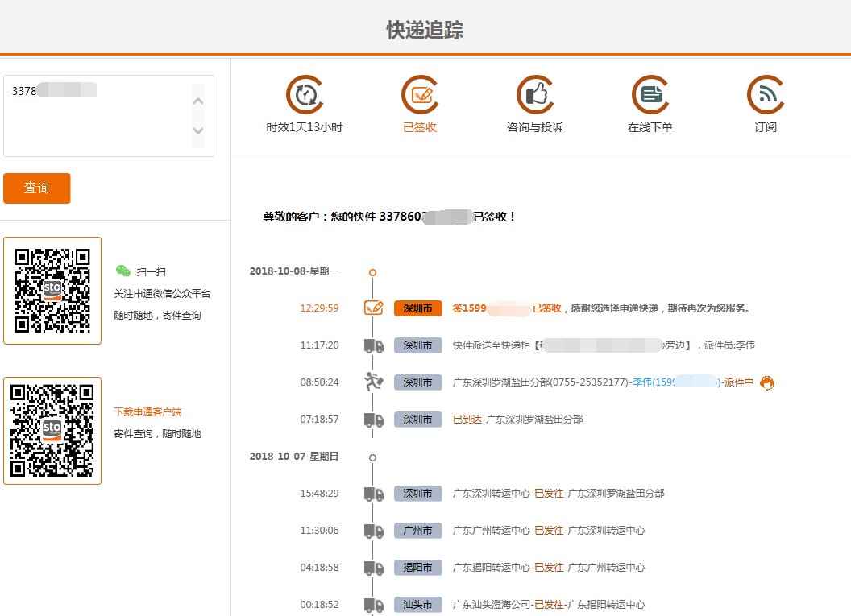Click green WeChat icon next to 扫一扫

click(x=124, y=271)
